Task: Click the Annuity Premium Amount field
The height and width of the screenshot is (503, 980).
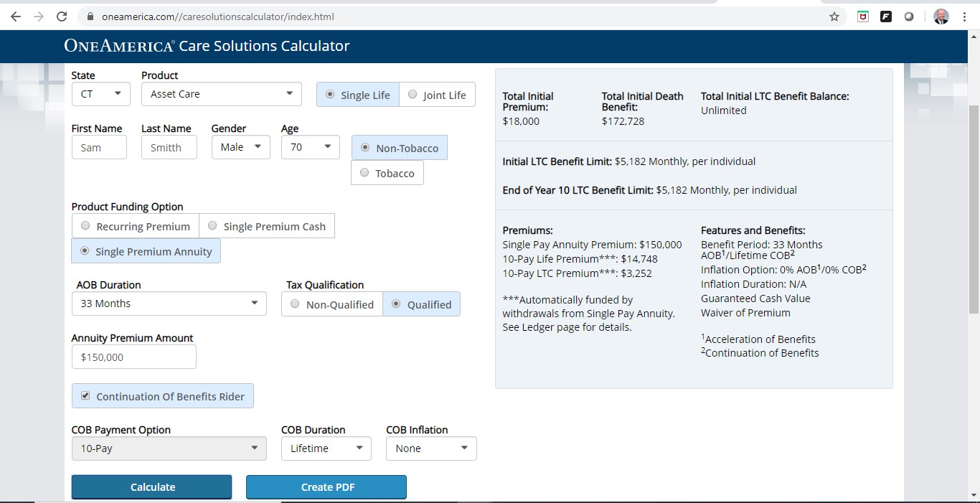Action: [134, 357]
